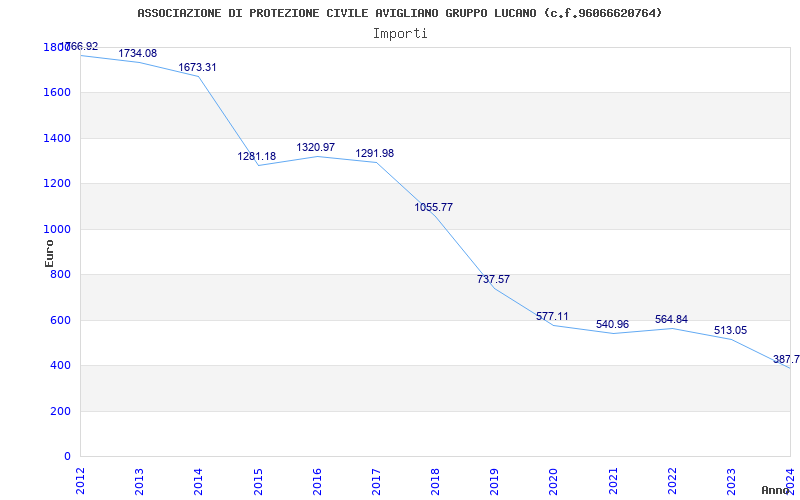Click the y-axis tick value 600
This screenshot has height=500, width=800.
[x=61, y=320]
